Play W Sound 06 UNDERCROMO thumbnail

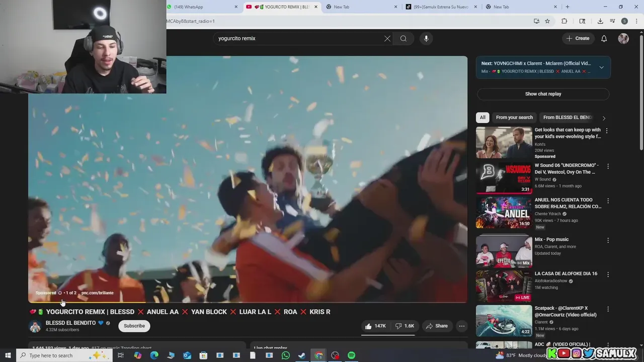504,177
